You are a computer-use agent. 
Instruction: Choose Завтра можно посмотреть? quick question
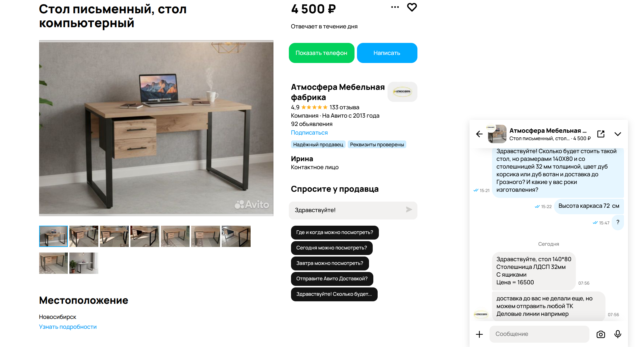click(x=330, y=263)
